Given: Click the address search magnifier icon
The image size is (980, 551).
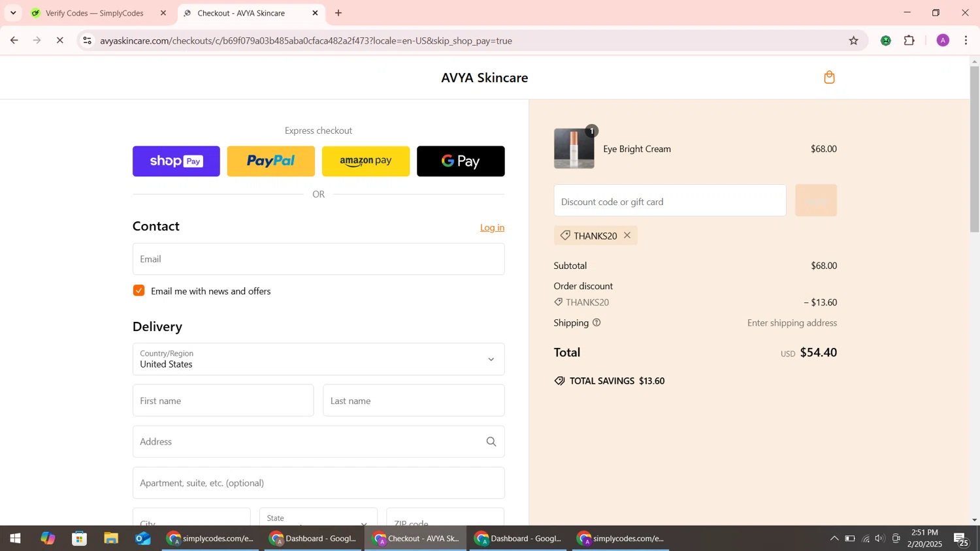Looking at the screenshot, I should point(491,442).
